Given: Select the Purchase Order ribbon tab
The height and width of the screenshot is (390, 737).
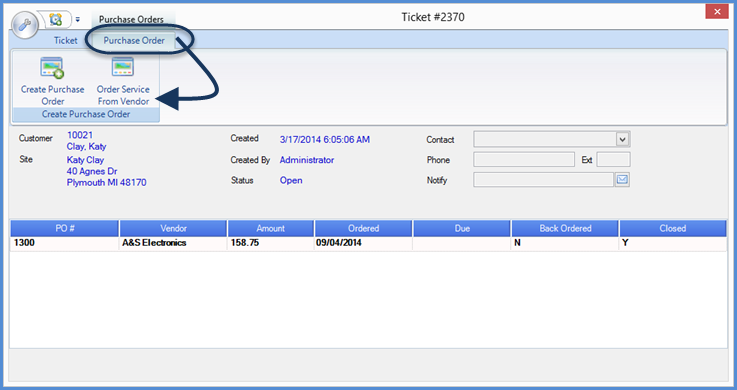Looking at the screenshot, I should point(134,40).
